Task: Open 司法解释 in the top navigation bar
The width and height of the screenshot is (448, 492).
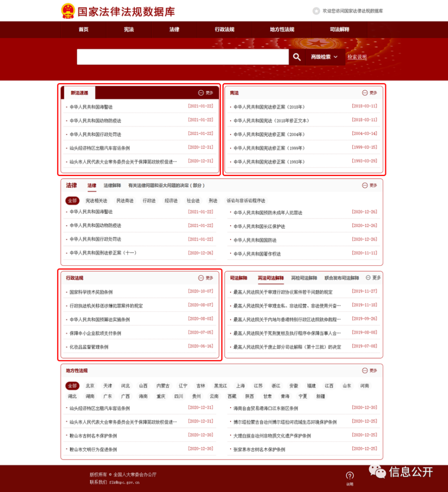Action: pyautogui.click(x=340, y=29)
